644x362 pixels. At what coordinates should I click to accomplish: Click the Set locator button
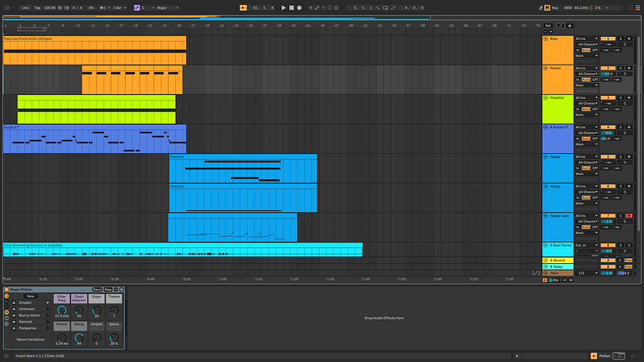(548, 25)
